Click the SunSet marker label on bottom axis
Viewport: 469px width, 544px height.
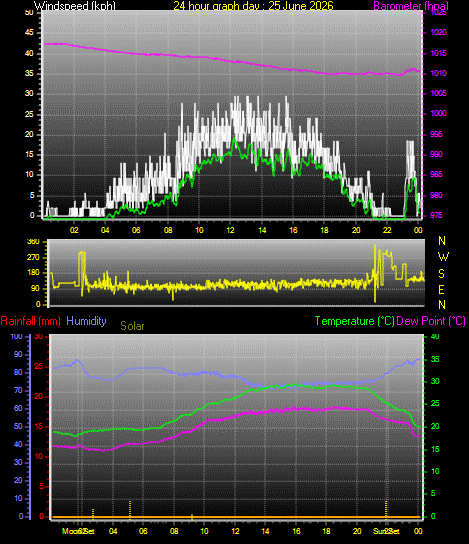[x=386, y=531]
